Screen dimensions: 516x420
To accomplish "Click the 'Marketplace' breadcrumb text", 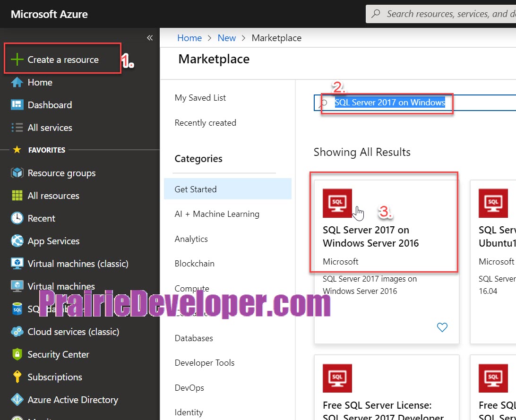I will [276, 38].
